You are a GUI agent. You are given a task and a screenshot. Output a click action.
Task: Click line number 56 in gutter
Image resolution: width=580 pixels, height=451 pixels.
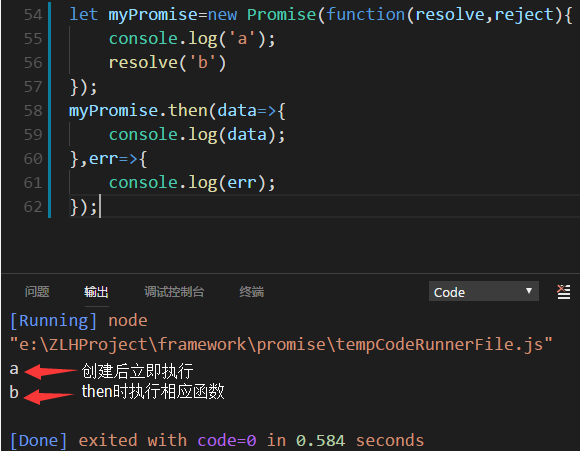[33, 63]
